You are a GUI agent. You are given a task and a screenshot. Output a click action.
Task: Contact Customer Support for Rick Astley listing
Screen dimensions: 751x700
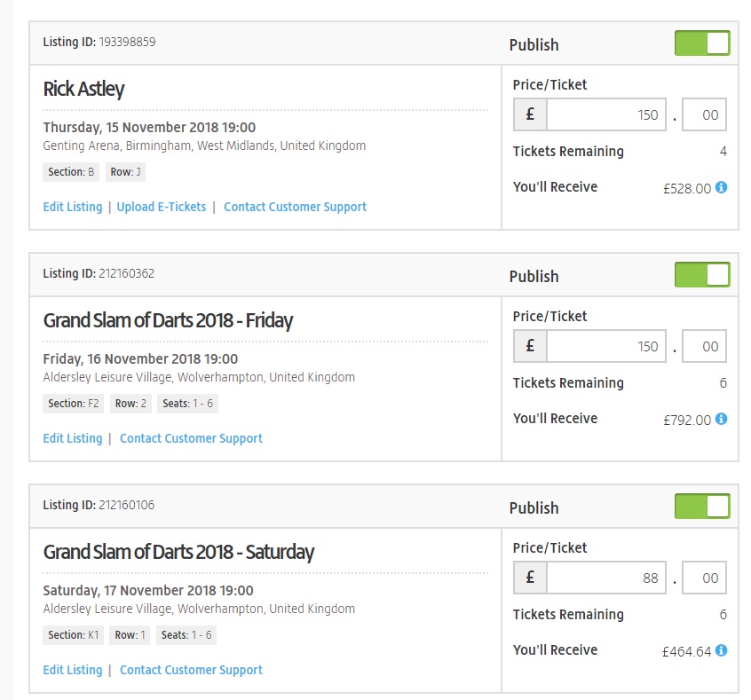coord(295,207)
